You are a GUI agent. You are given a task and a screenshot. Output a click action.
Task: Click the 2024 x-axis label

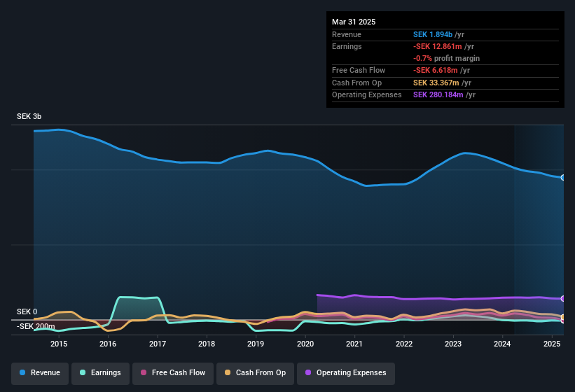pos(502,344)
